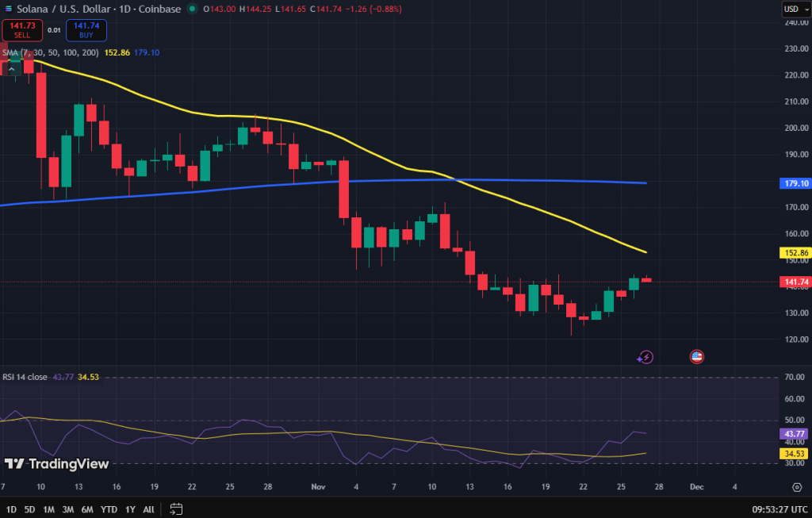This screenshot has width=812, height=518.
Task: Click the purple lightning event marker
Action: point(645,358)
